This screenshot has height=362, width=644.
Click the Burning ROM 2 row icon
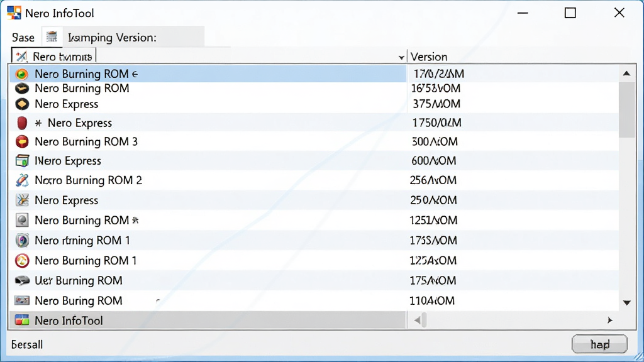tap(22, 180)
